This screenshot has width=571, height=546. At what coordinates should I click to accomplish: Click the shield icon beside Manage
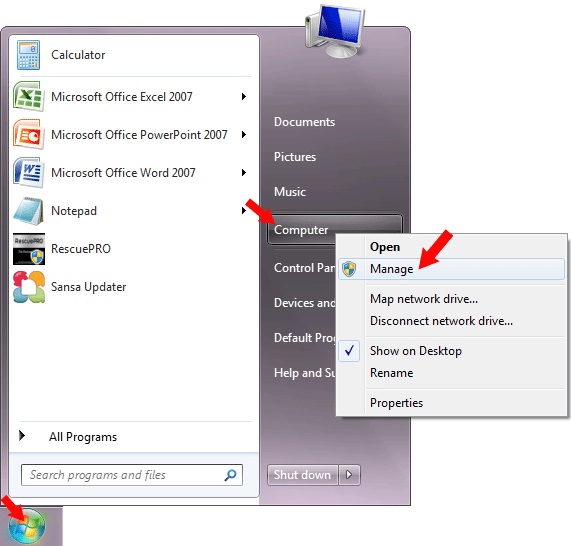349,269
